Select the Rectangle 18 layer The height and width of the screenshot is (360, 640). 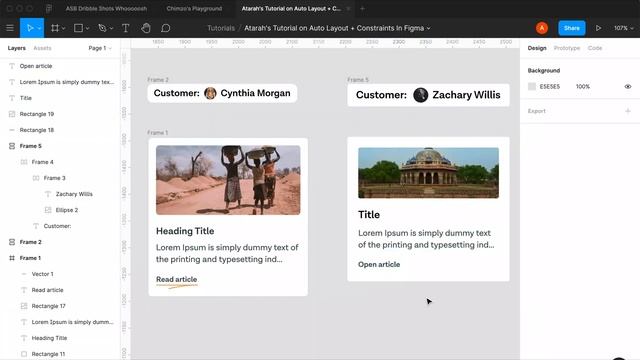(x=37, y=130)
